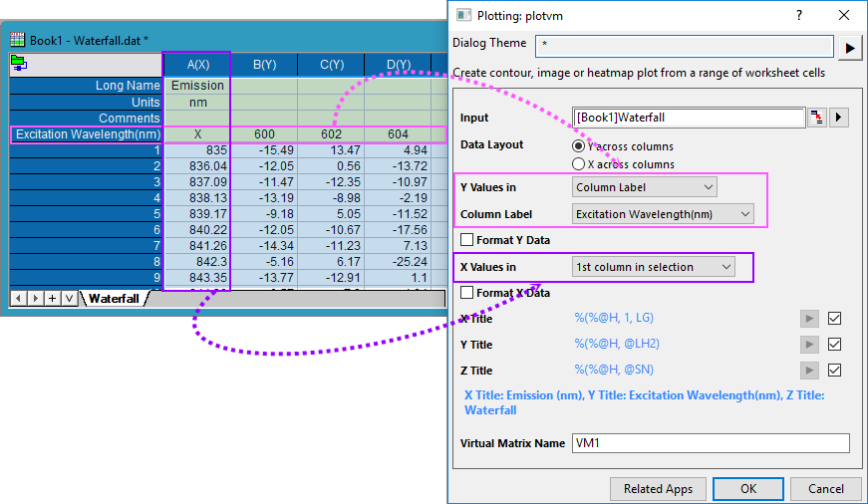
Task: Click the cell containing -25.24
Action: pos(398,261)
